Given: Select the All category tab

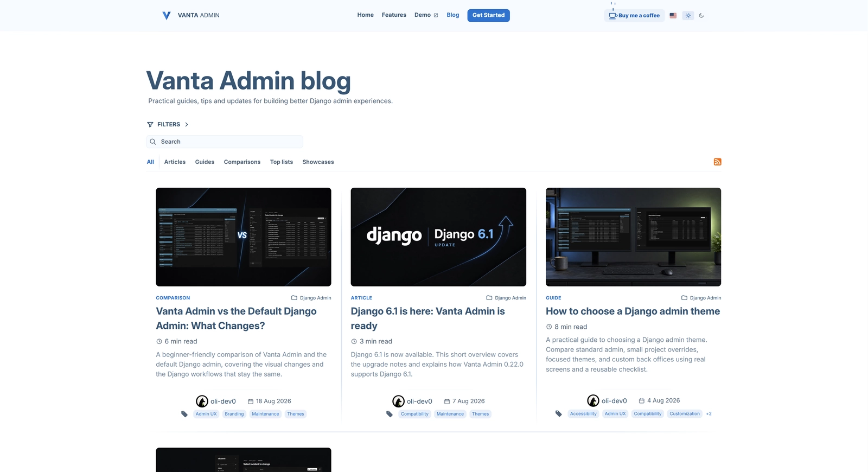Looking at the screenshot, I should 150,162.
